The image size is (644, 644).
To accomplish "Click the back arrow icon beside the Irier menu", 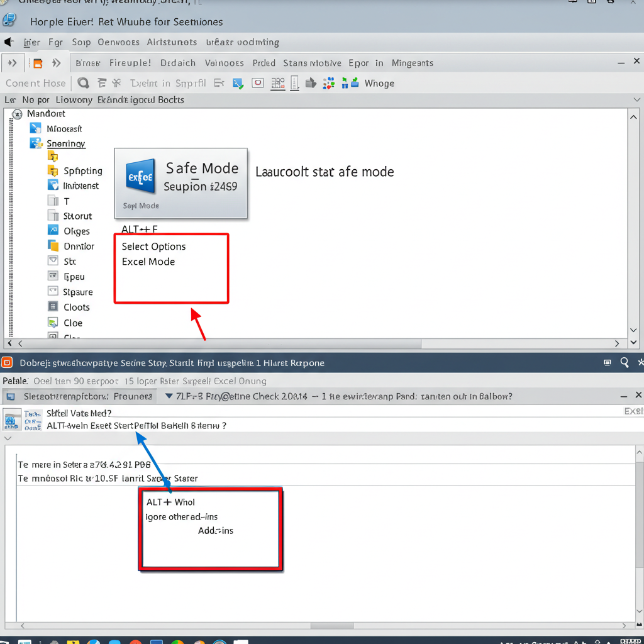I will (x=9, y=42).
